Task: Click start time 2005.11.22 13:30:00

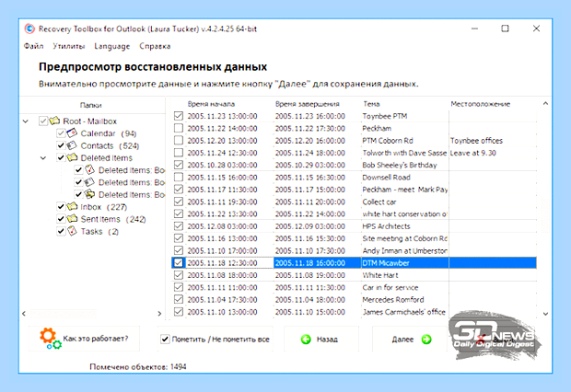Action: click(x=223, y=214)
